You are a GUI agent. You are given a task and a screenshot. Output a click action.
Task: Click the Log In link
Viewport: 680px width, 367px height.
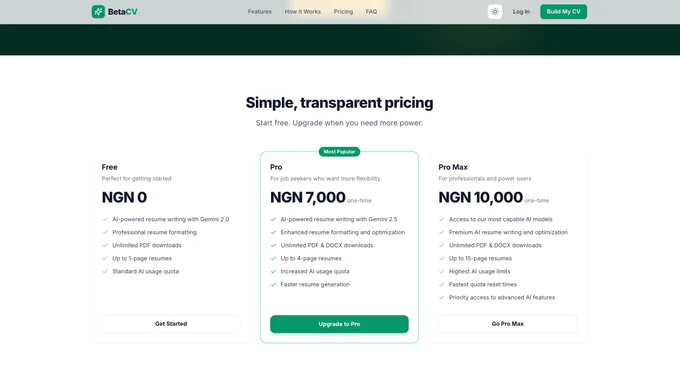(521, 12)
